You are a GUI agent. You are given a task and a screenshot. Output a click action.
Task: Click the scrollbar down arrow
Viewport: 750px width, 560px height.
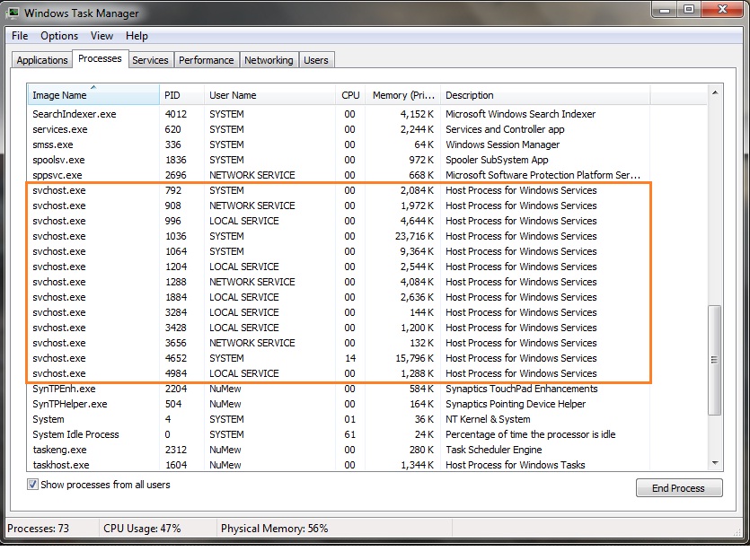point(715,463)
